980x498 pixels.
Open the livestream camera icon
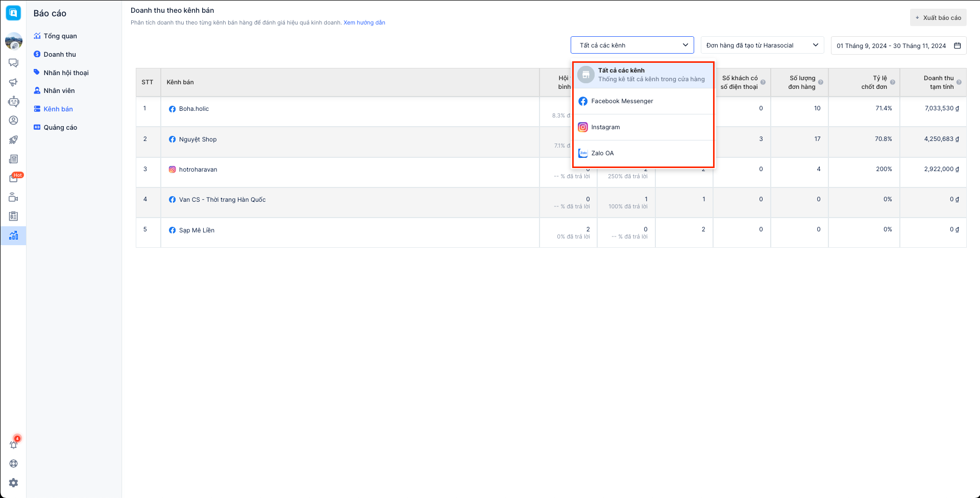click(x=13, y=198)
